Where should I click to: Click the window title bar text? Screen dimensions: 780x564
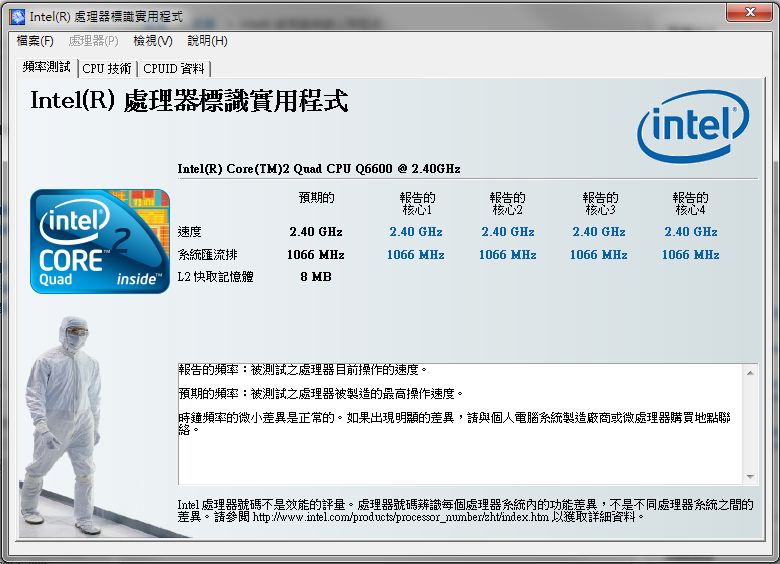[106, 17]
